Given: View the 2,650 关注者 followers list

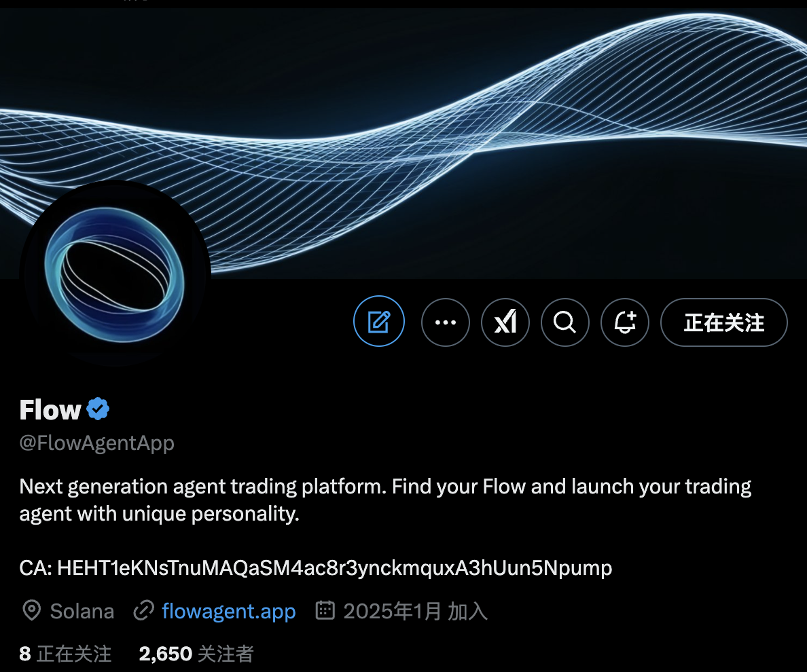Looking at the screenshot, I should tap(196, 654).
